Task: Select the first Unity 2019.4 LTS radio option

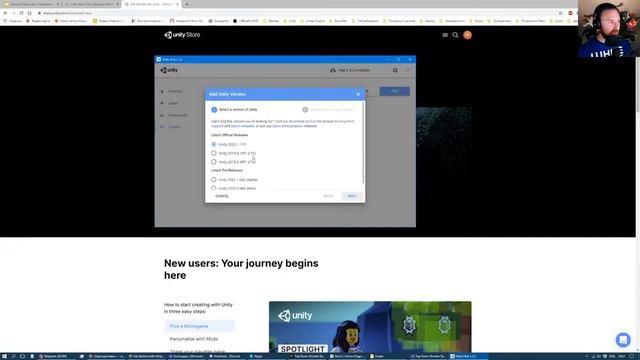Action: click(x=213, y=153)
